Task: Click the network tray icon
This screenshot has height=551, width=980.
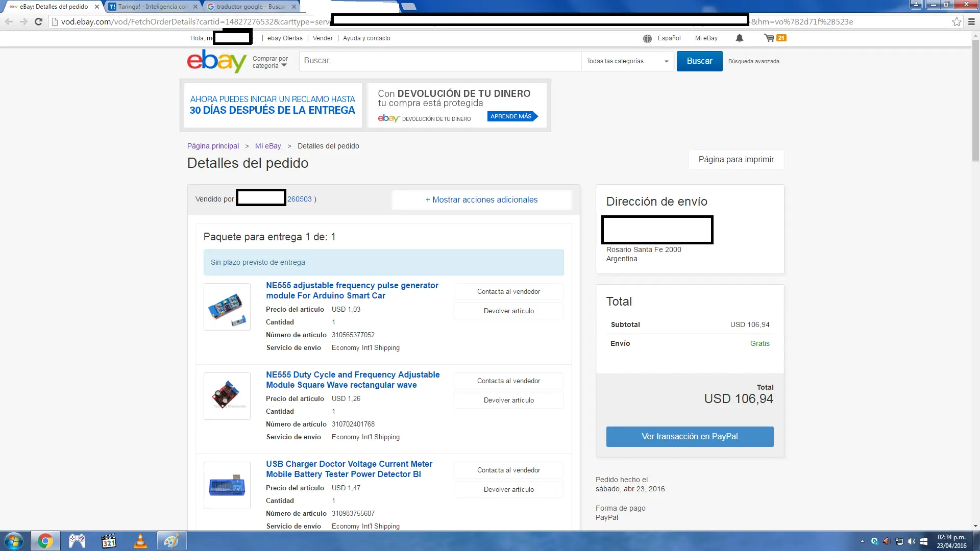Action: (899, 541)
